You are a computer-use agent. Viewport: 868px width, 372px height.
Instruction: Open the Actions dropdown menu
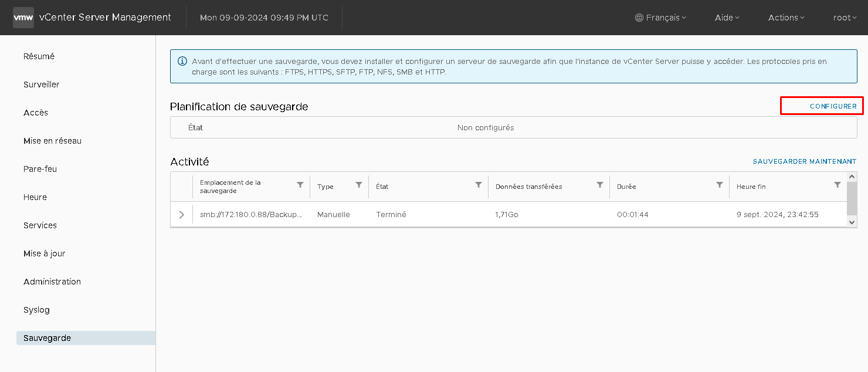tap(786, 18)
